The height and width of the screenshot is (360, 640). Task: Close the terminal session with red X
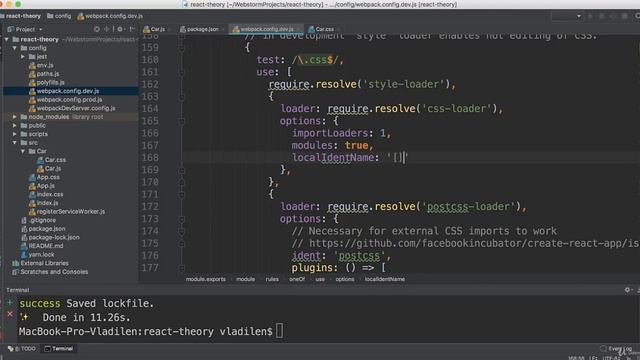tap(10, 314)
